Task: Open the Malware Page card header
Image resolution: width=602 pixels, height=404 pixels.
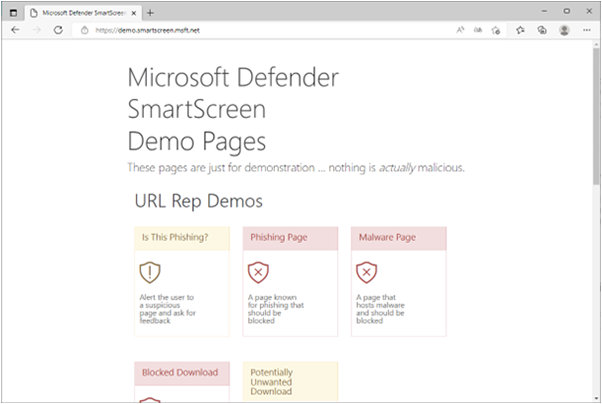Action: pyautogui.click(x=399, y=238)
